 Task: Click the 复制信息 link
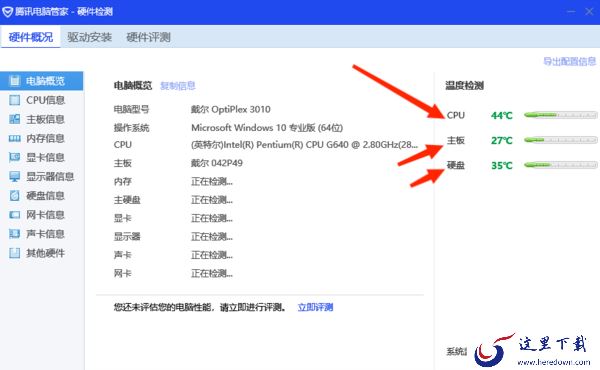[x=178, y=86]
